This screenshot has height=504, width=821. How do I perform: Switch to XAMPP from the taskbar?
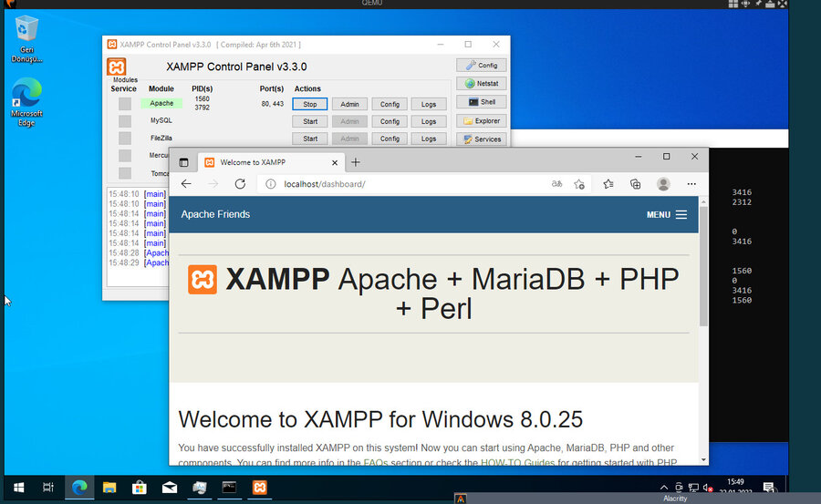pos(260,488)
